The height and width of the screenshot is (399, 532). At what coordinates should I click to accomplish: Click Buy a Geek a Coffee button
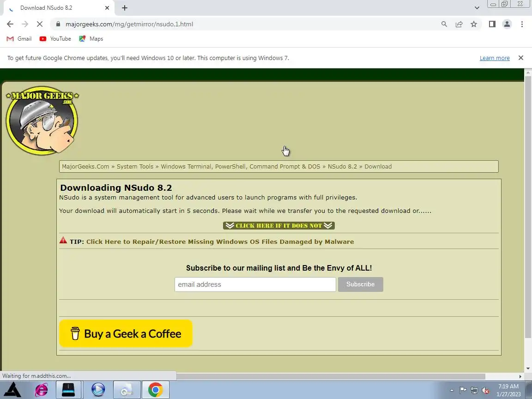[x=126, y=333]
